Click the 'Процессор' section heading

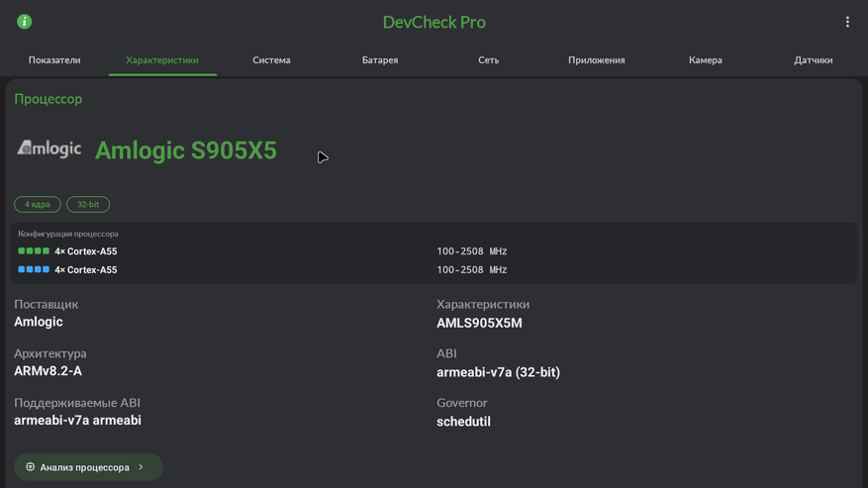pos(48,99)
